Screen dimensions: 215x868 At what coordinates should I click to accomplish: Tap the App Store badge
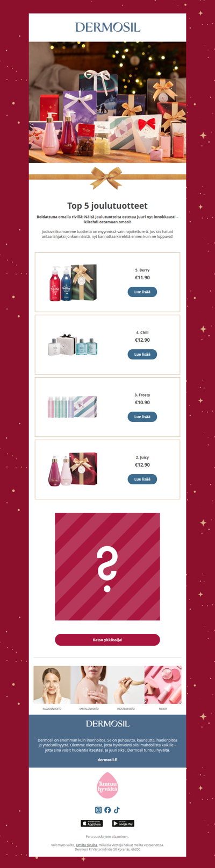click(92, 823)
